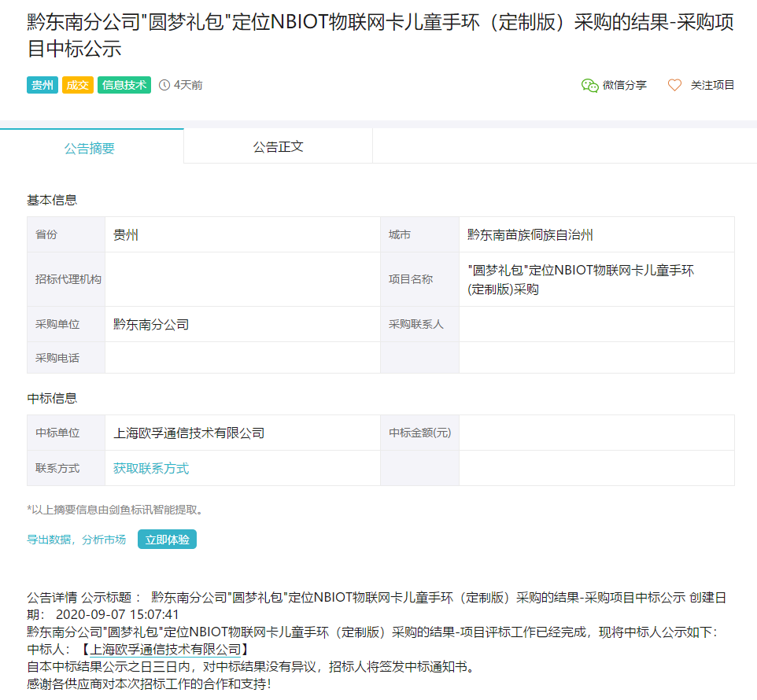
Task: Switch to the 公告正文 tab
Action: click(x=278, y=146)
